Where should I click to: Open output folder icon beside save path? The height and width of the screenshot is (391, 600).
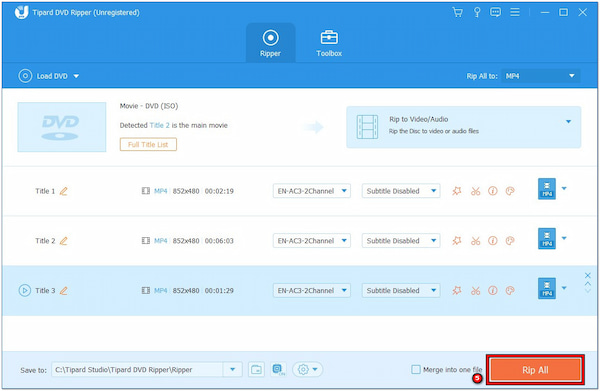coord(256,370)
